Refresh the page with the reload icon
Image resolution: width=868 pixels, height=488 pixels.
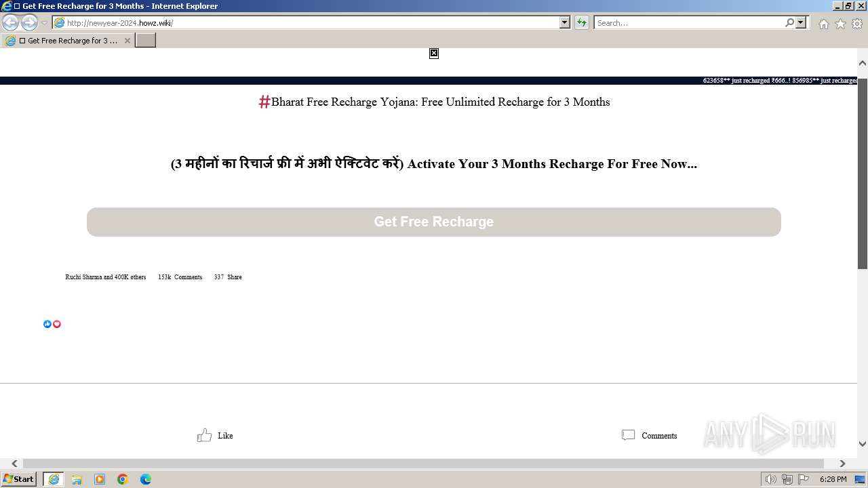(581, 23)
